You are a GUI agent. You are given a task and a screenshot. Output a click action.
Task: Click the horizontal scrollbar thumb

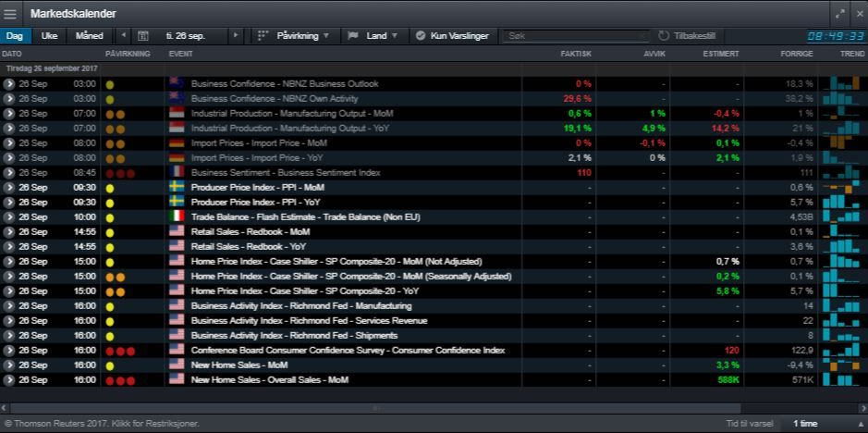376,408
